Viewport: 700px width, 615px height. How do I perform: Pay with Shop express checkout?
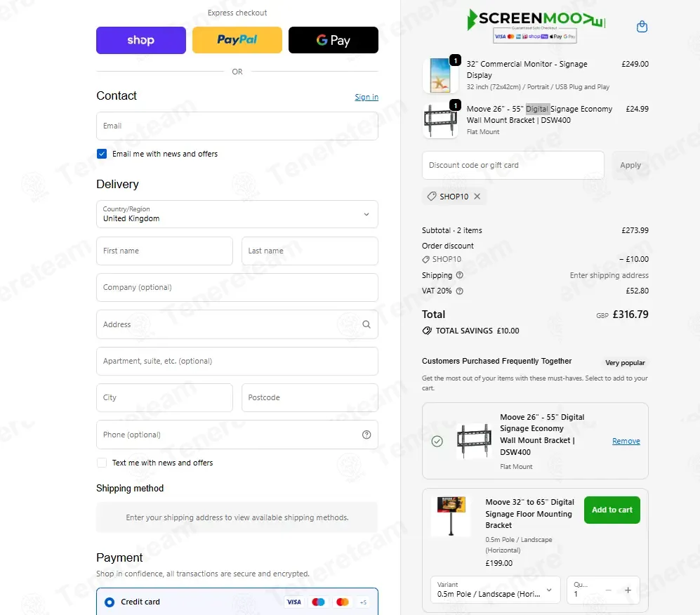141,40
